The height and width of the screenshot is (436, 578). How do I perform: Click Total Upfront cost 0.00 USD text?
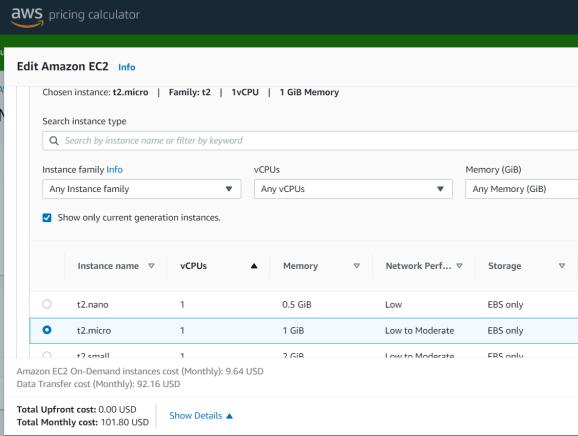tap(77, 409)
